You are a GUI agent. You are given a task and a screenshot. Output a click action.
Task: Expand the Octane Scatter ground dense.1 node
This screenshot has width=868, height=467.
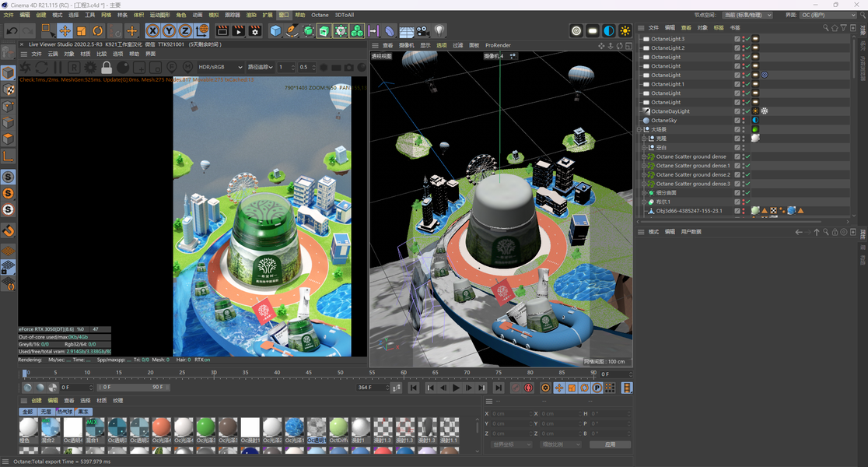point(644,166)
